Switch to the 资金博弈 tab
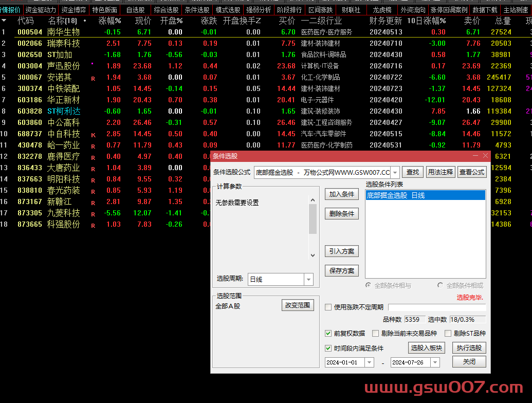This screenshot has width=532, height=403. [x=74, y=10]
